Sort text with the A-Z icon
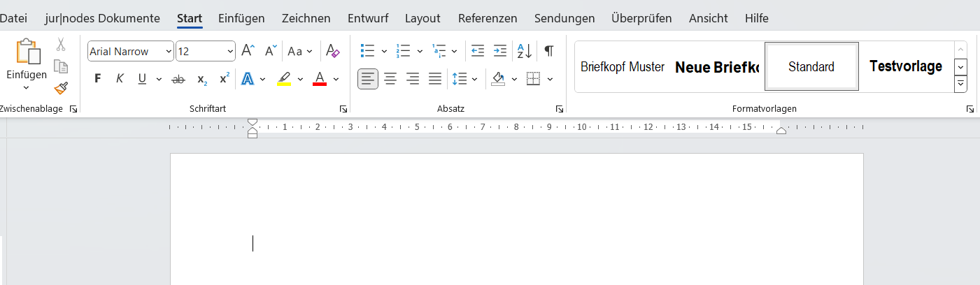980x285 pixels. point(524,51)
